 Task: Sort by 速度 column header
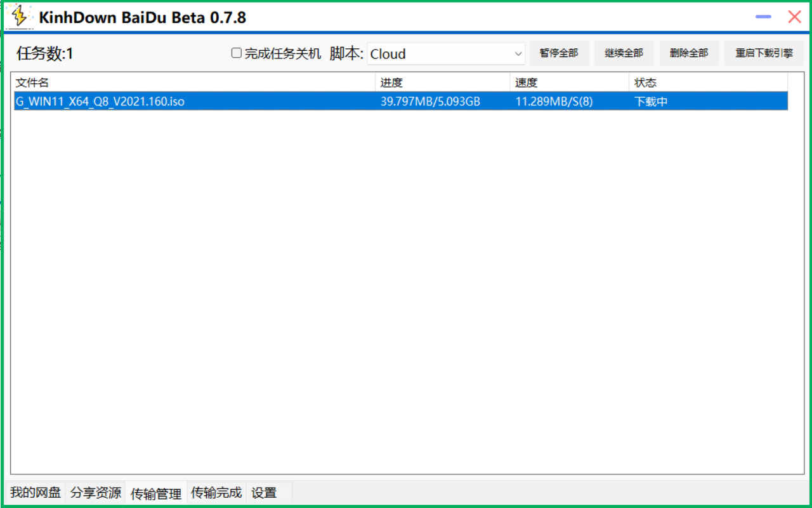tap(570, 83)
